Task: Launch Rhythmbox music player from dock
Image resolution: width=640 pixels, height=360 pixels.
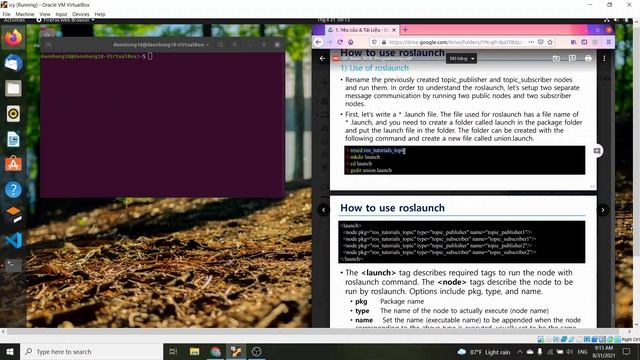Action: tap(13, 114)
